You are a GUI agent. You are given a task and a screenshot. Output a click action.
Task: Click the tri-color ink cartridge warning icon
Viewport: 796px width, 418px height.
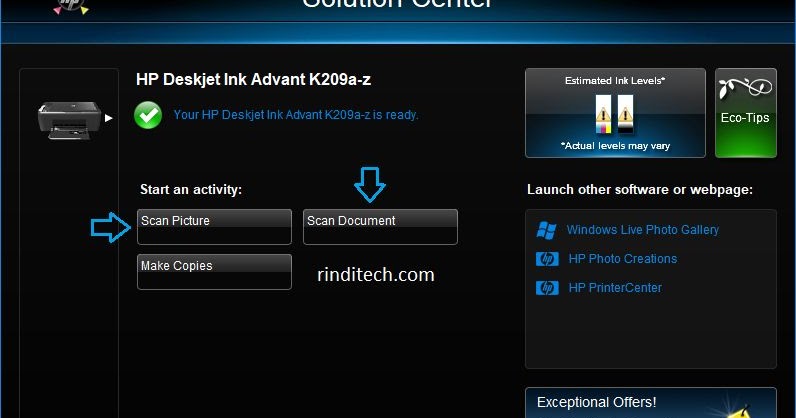(x=604, y=115)
